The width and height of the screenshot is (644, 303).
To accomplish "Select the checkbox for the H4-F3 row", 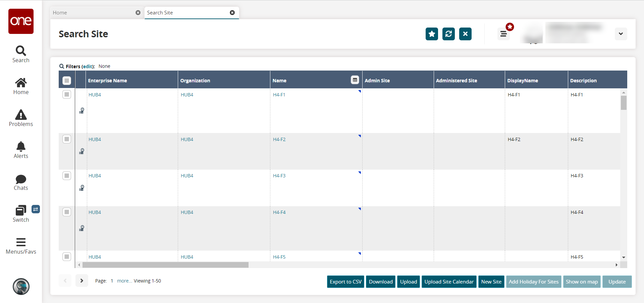I will 67,176.
